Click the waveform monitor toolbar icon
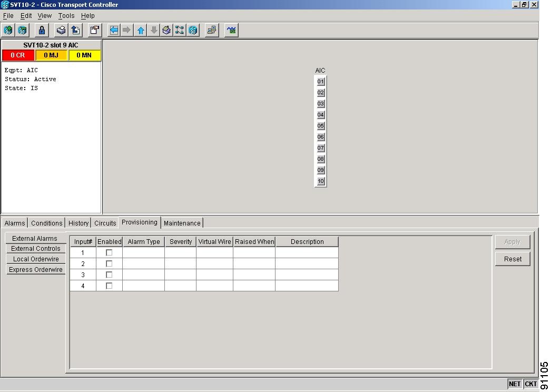The image size is (551, 392). tap(231, 30)
